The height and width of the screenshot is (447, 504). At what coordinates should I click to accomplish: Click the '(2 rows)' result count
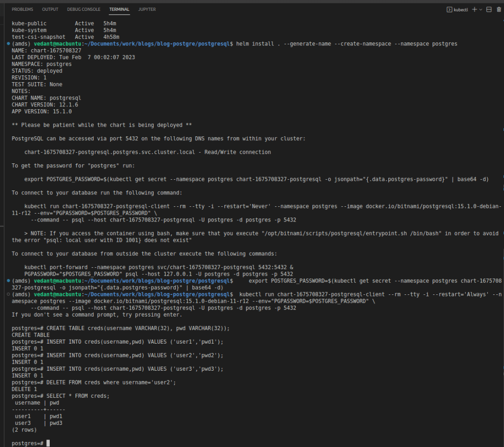pos(24,430)
